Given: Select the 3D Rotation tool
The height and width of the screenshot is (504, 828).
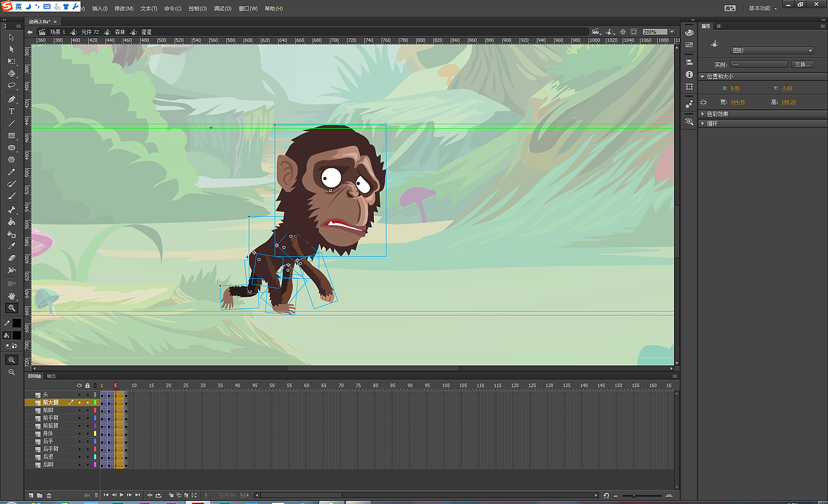Looking at the screenshot, I should coord(12,74).
